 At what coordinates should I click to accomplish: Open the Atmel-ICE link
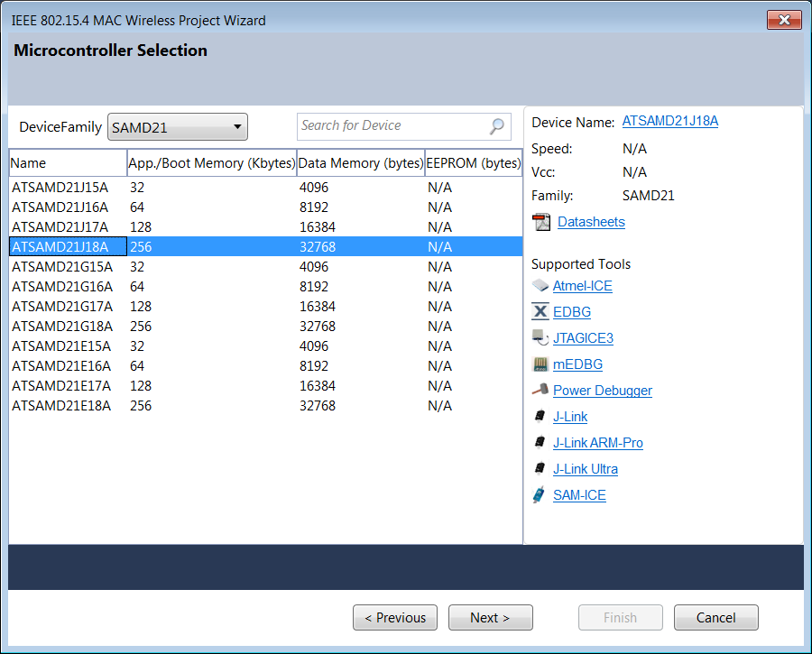pyautogui.click(x=583, y=286)
